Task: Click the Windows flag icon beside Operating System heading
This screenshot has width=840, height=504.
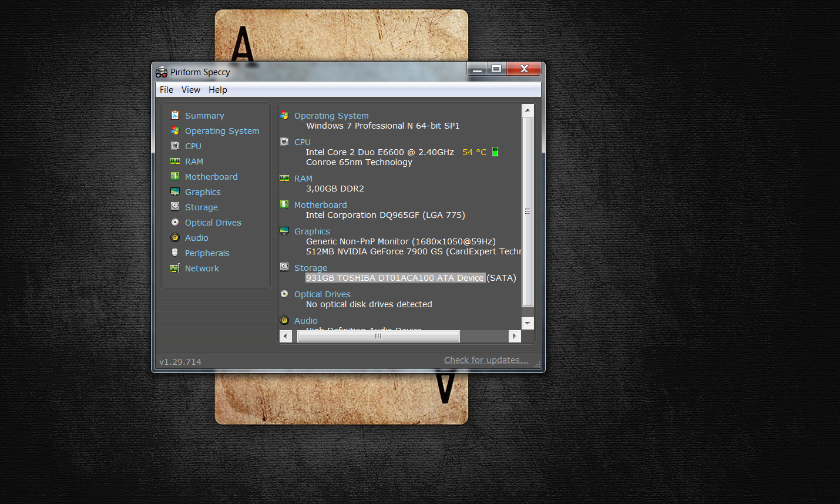Action: (x=284, y=115)
